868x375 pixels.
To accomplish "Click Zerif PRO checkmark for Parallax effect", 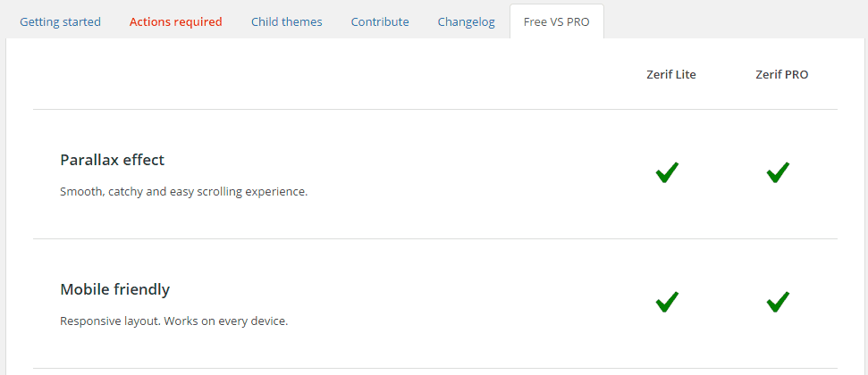I will coord(778,173).
